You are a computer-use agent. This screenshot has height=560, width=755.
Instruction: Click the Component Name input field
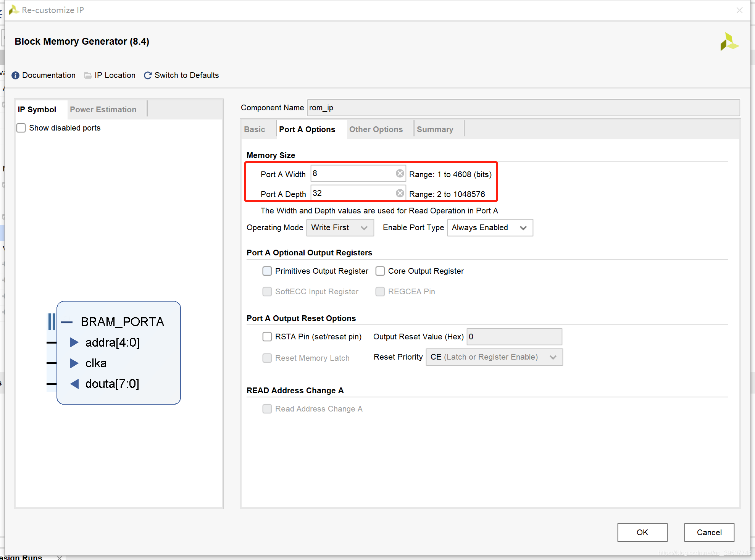pyautogui.click(x=523, y=108)
